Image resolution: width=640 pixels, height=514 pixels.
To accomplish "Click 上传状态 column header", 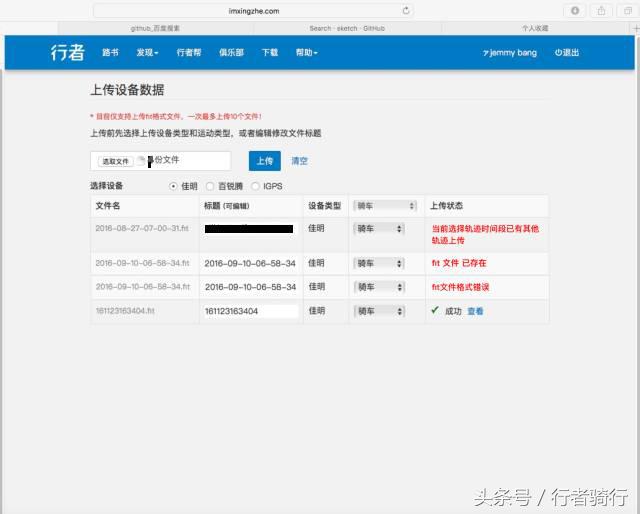I will click(x=447, y=206).
